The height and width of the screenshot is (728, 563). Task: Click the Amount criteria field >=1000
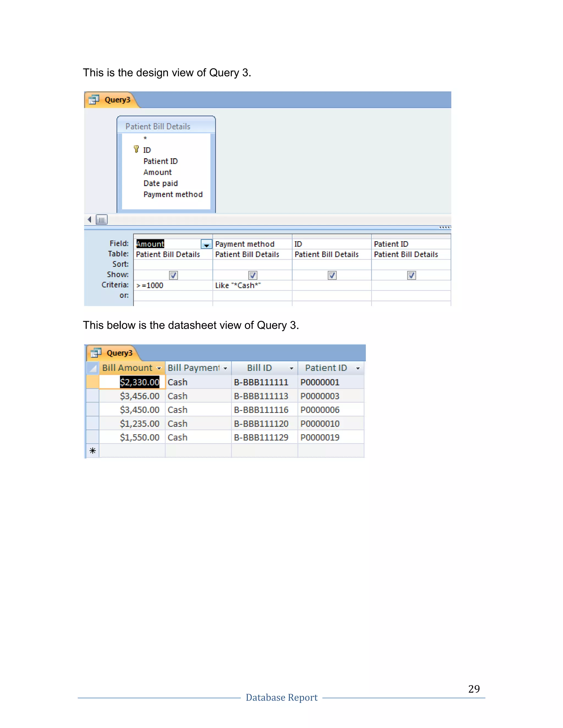[x=173, y=285]
